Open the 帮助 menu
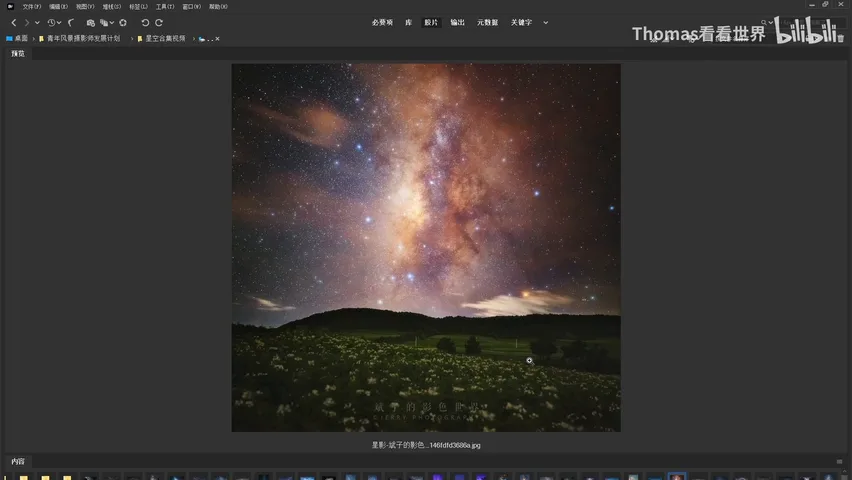 pos(218,7)
